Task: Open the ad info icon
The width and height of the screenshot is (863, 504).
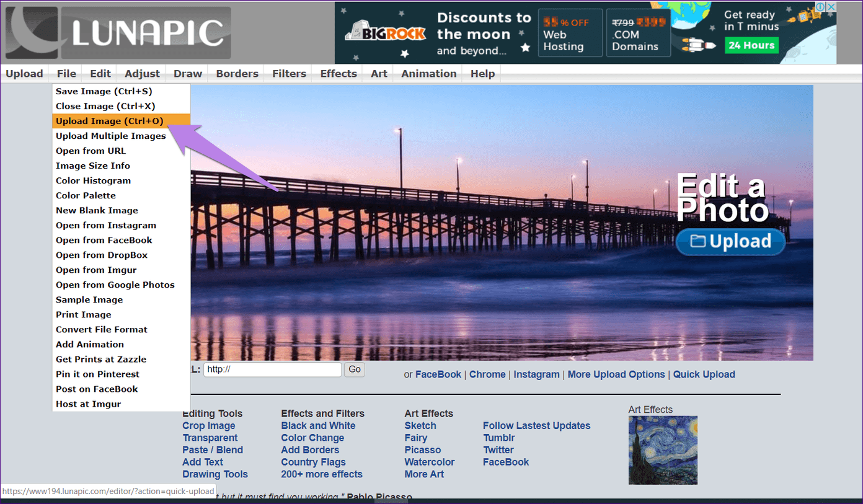Action: tap(820, 7)
